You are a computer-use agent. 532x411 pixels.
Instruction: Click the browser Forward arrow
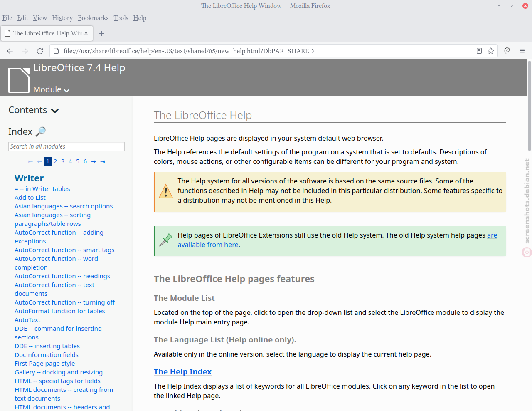pos(25,51)
